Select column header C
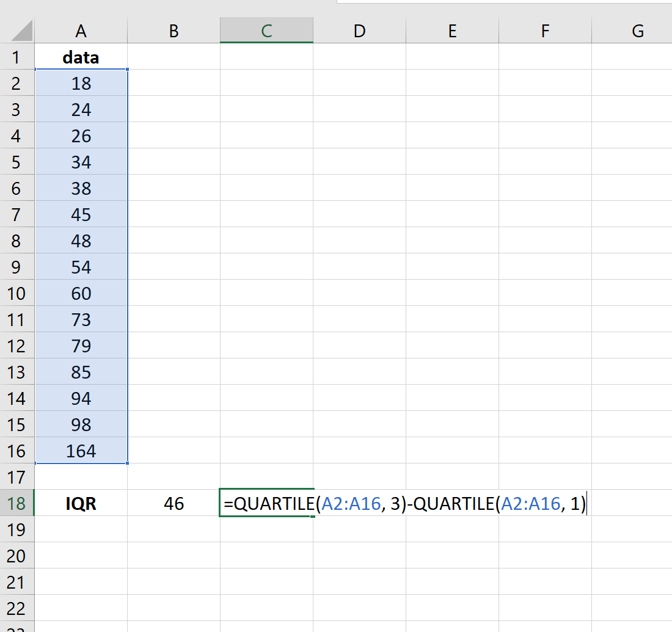 click(266, 31)
